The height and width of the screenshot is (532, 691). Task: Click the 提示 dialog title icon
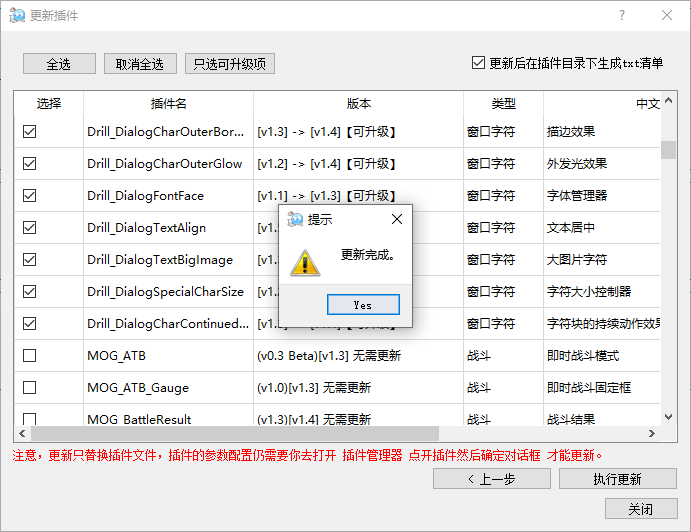point(295,219)
